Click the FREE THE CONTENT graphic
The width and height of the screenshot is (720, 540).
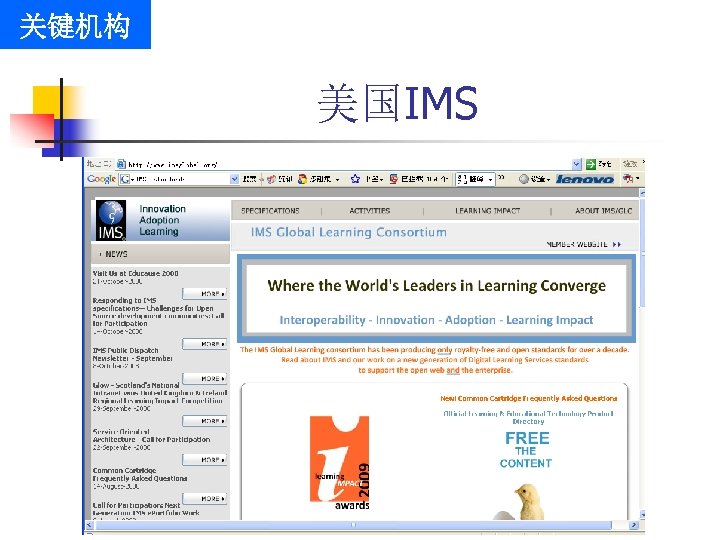(526, 450)
